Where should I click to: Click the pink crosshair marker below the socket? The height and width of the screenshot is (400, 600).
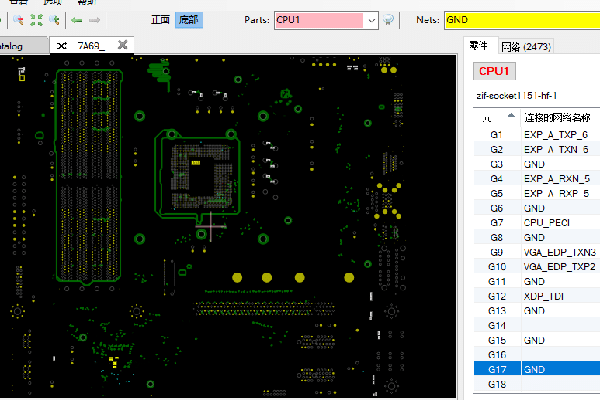click(x=210, y=227)
